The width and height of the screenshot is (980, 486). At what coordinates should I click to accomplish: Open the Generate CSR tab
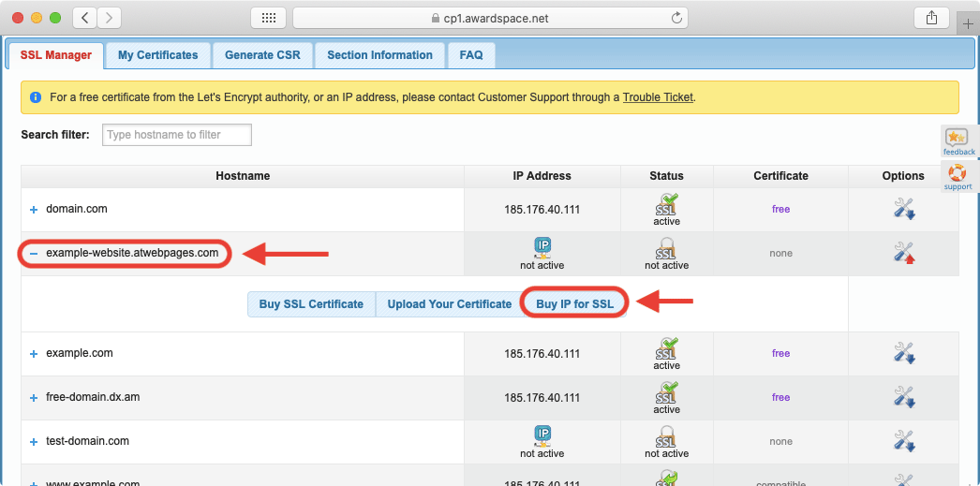pos(262,55)
